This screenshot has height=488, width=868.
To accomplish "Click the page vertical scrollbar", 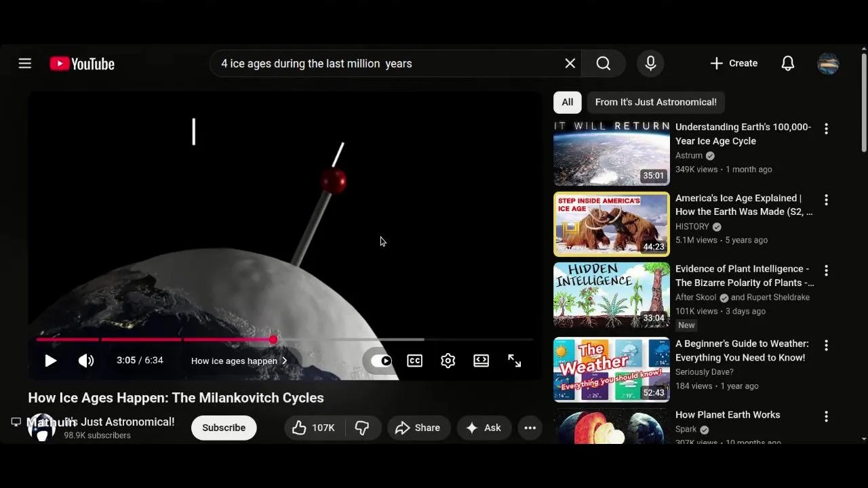I will pos(863,102).
